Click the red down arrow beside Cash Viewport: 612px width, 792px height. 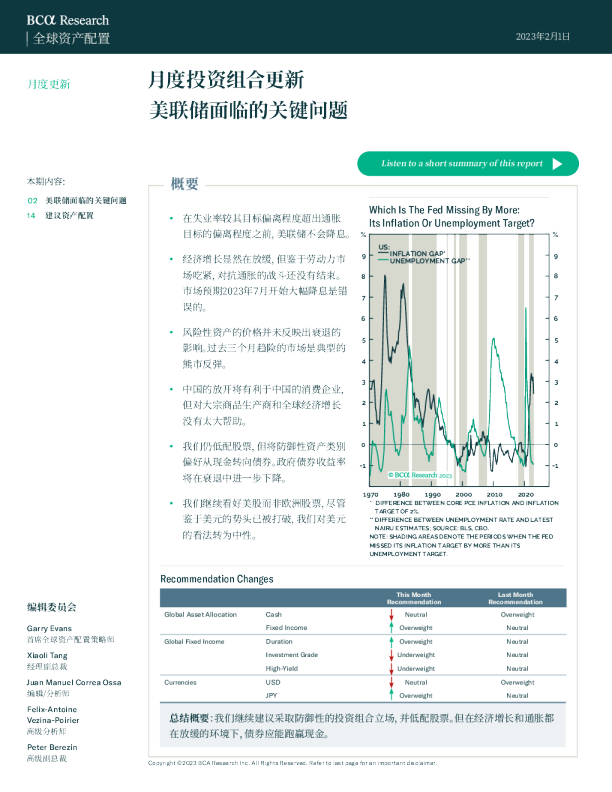pos(392,614)
